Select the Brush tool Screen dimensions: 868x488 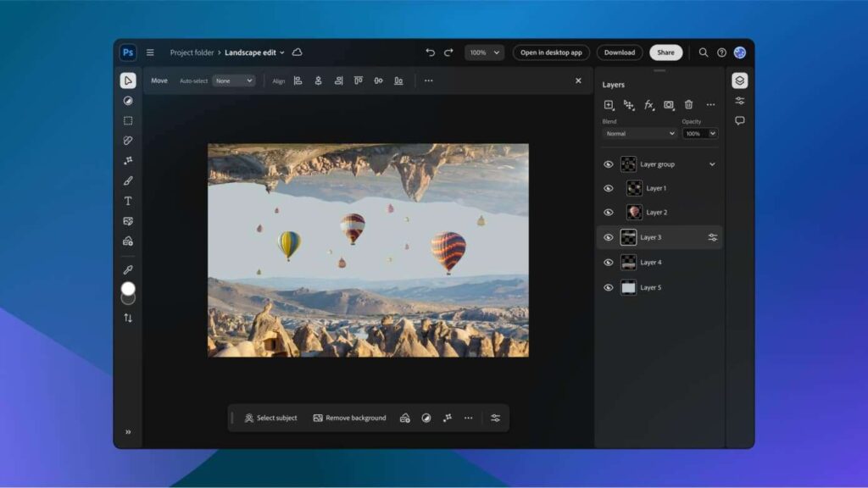[x=128, y=180]
